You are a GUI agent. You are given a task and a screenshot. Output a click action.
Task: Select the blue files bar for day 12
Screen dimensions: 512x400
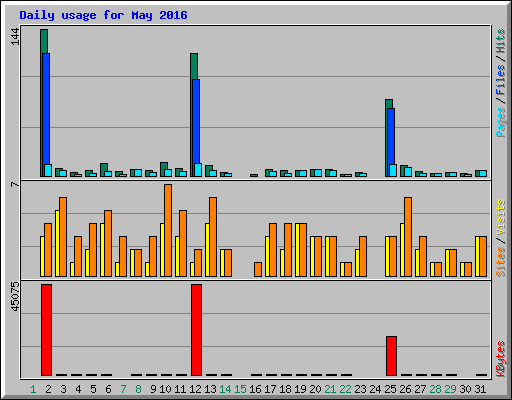[196, 121]
